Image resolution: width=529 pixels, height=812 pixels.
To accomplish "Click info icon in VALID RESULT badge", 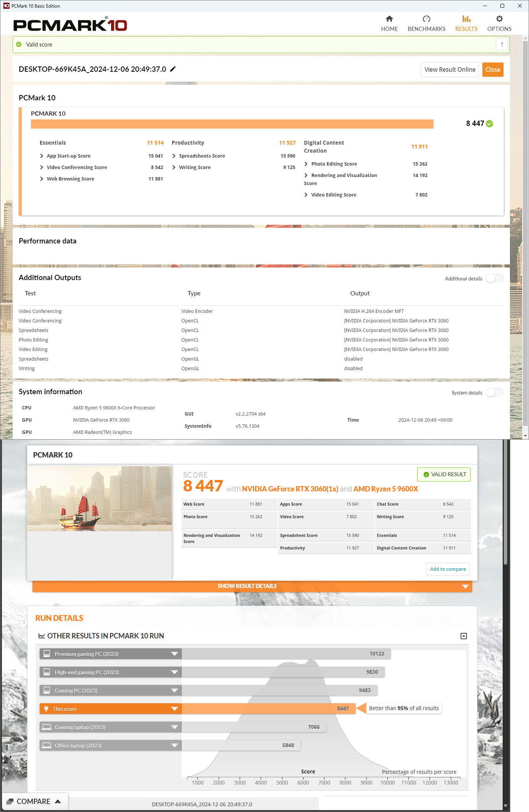I will (426, 474).
